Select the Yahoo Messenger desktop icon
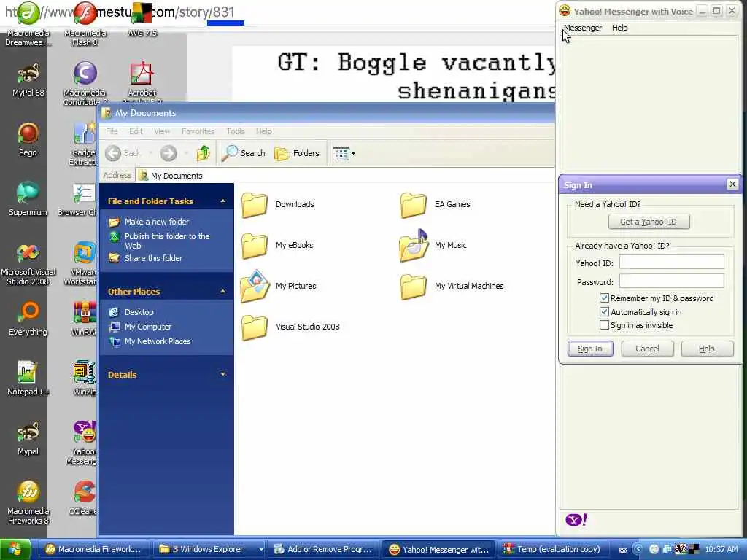Viewport: 747px width, 560px height. 82,442
